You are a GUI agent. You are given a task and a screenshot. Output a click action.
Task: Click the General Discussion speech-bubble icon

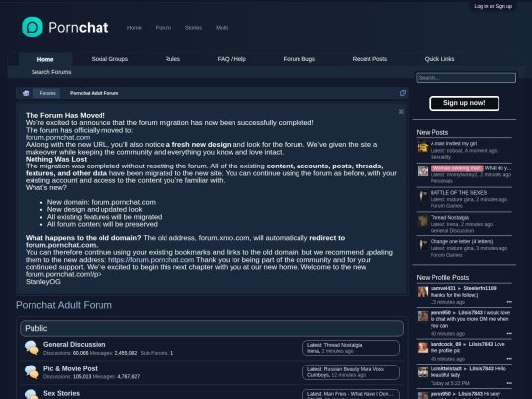tap(32, 348)
